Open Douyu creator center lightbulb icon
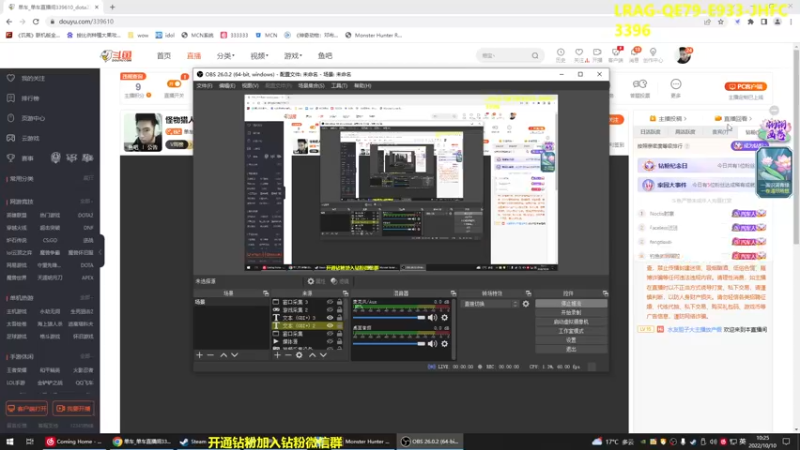 (x=653, y=55)
